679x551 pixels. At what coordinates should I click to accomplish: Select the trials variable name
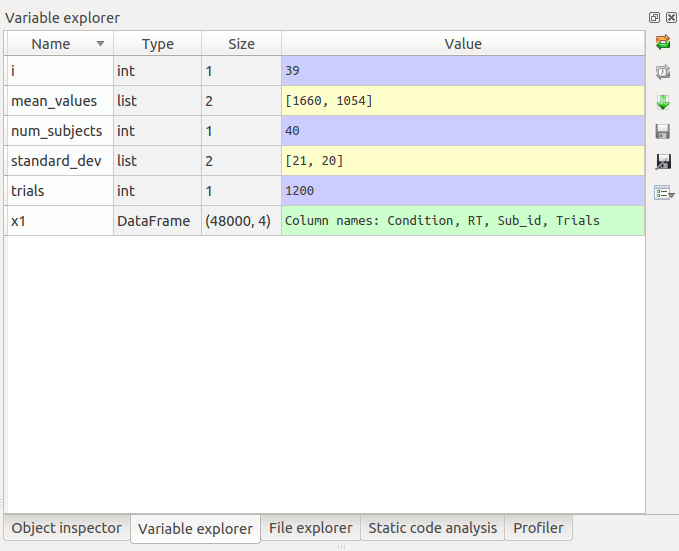(60, 191)
